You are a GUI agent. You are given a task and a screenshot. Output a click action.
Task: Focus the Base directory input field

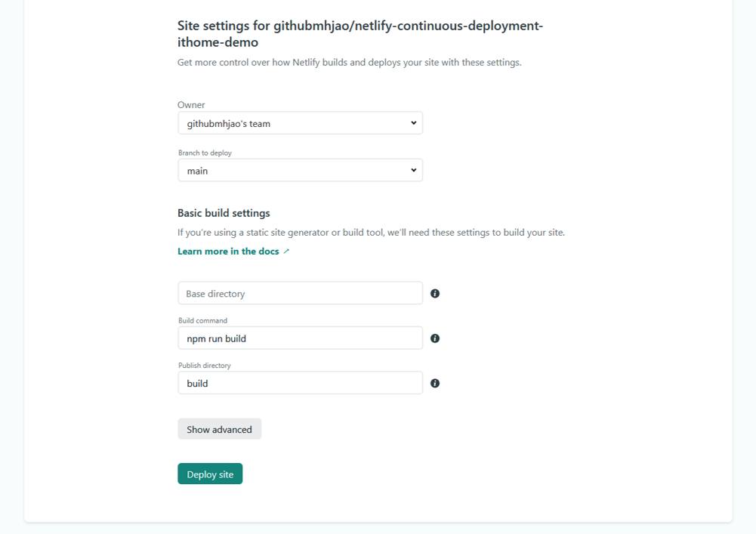(300, 293)
